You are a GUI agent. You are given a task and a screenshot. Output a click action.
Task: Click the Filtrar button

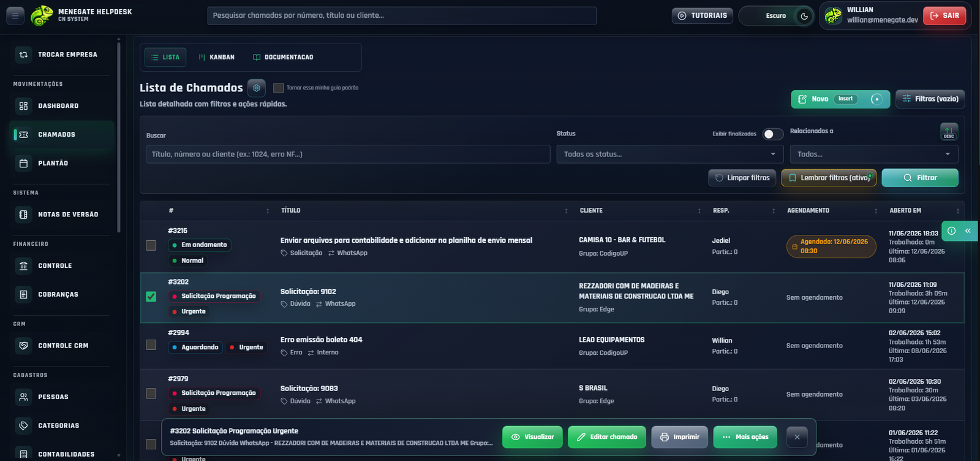pyautogui.click(x=920, y=178)
